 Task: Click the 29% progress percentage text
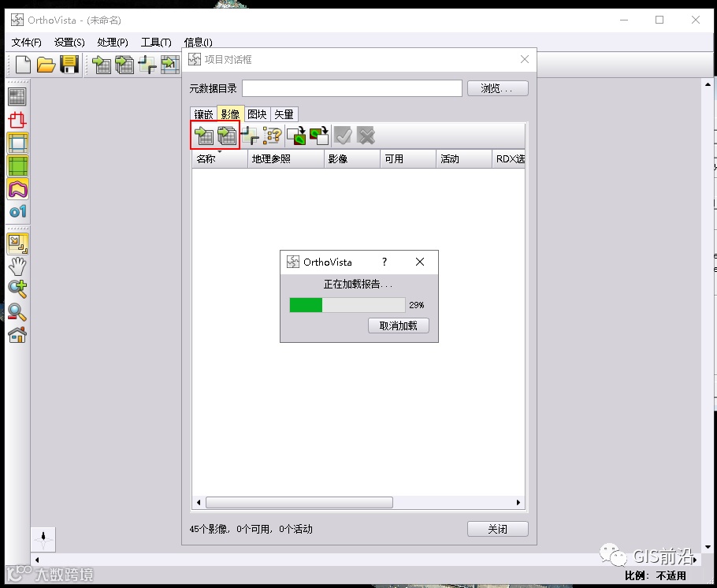pyautogui.click(x=417, y=305)
